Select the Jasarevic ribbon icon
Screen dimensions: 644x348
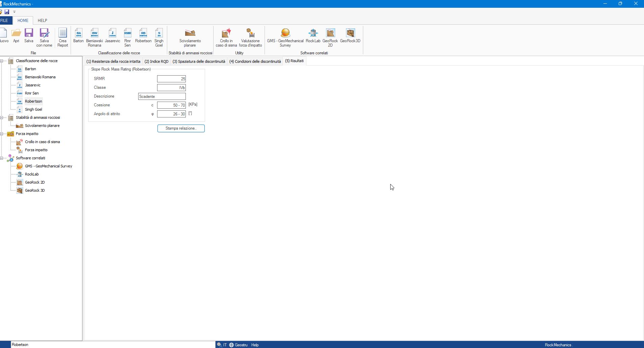point(112,36)
